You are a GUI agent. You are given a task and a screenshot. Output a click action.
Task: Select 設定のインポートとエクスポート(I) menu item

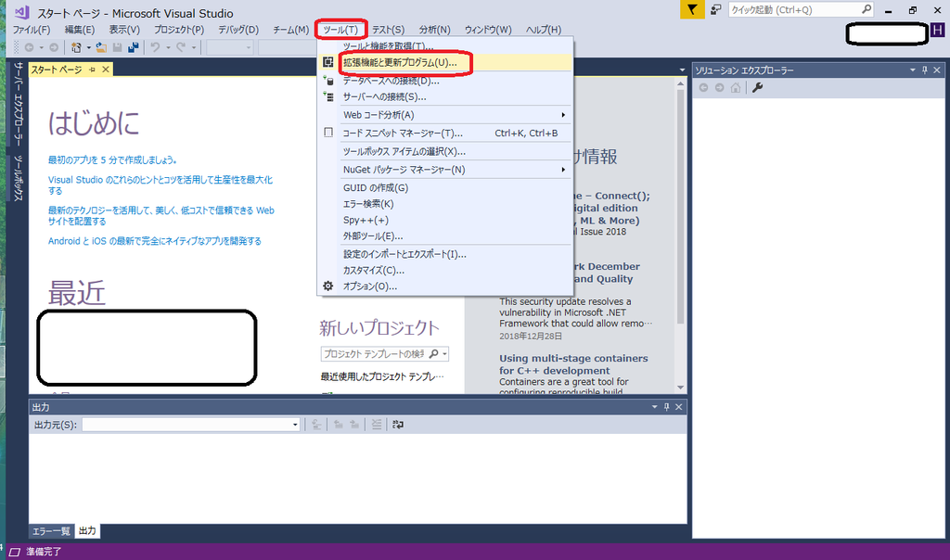444,254
